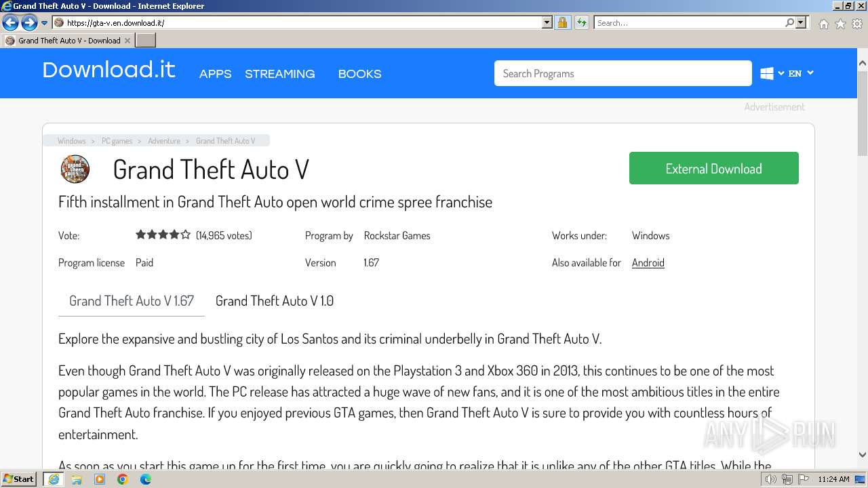Open the recent pages dropdown arrow
This screenshot has width=868, height=488.
(44, 23)
